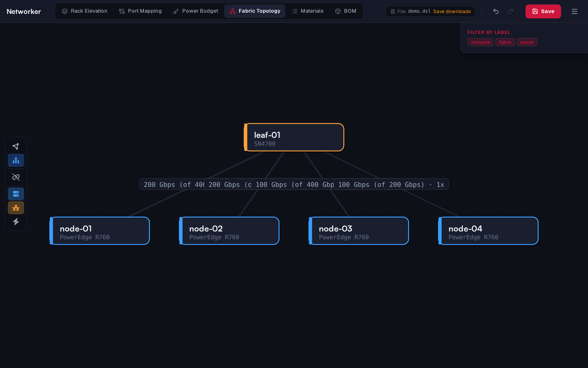Image resolution: width=588 pixels, height=368 pixels.
Task: Select the node-04 PowerEdge R760 card
Action: click(488, 231)
